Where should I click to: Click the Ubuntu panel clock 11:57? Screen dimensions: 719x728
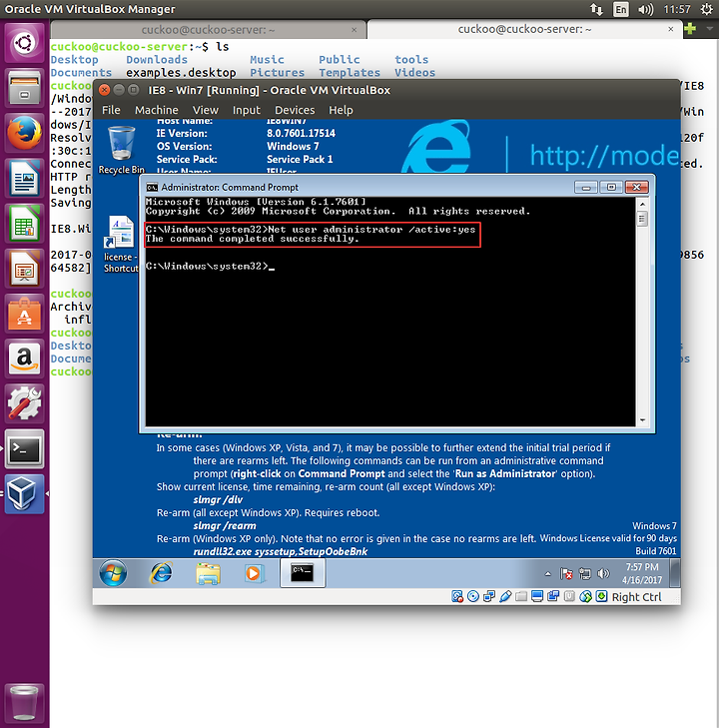pos(677,9)
